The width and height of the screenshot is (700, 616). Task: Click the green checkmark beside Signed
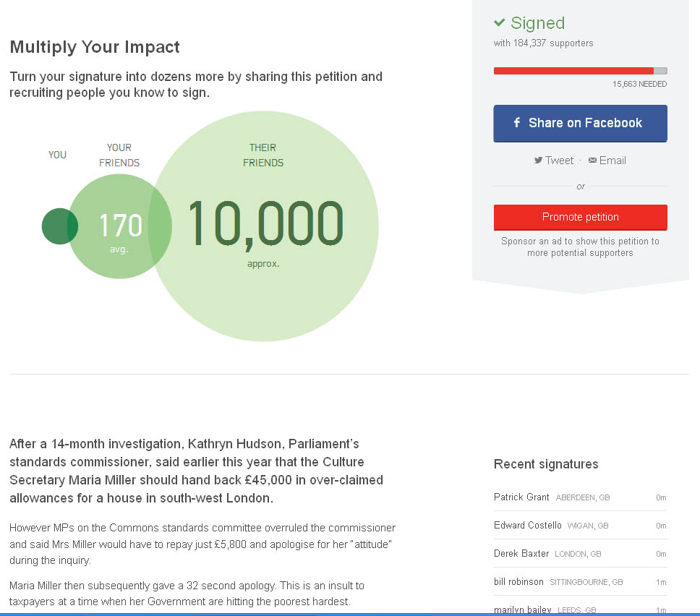click(x=501, y=22)
